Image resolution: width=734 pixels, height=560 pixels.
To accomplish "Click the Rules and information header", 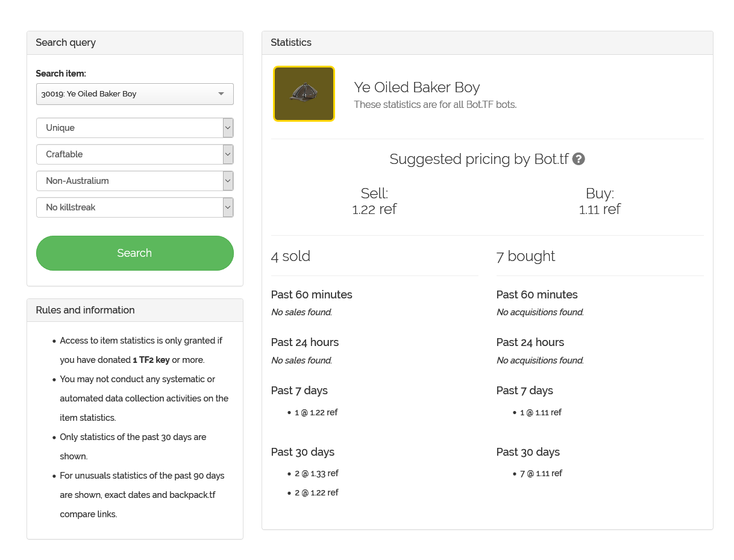I will click(85, 310).
